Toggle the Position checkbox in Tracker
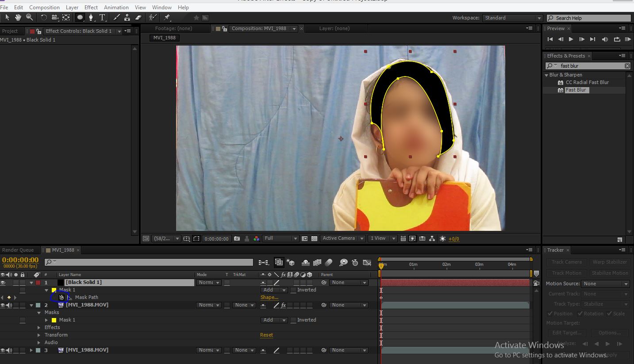634x364 pixels. click(x=550, y=314)
